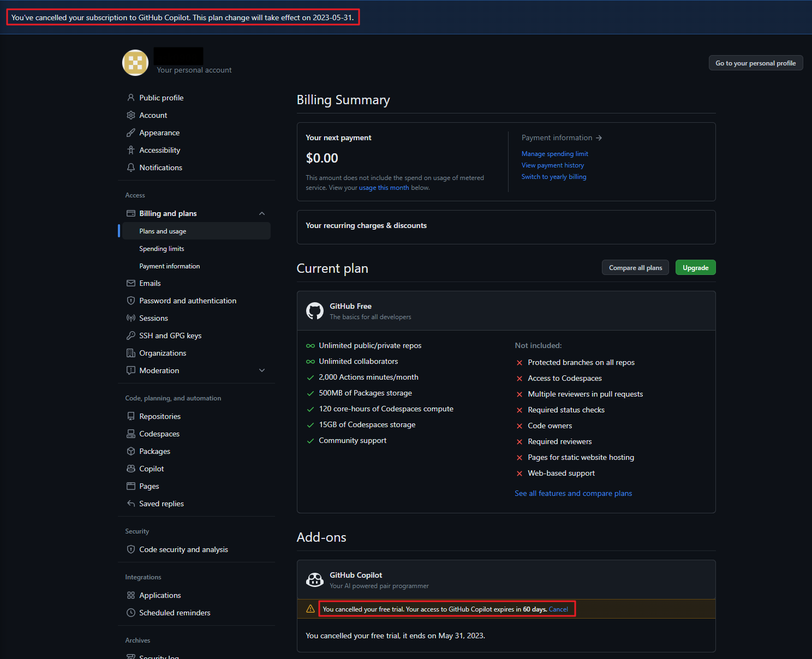Collapse the Billing and plans section chevron
This screenshot has height=659, width=812.
point(262,213)
